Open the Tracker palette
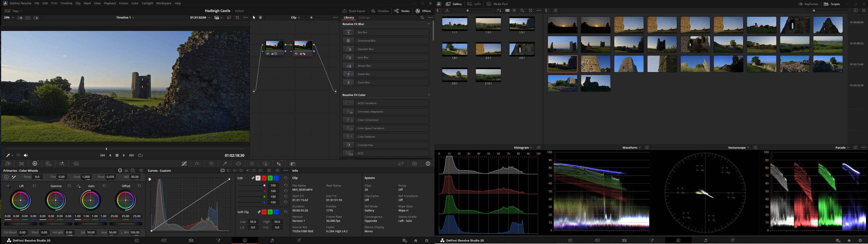Image resolution: width=868 pixels, height=244 pixels. [x=252, y=164]
